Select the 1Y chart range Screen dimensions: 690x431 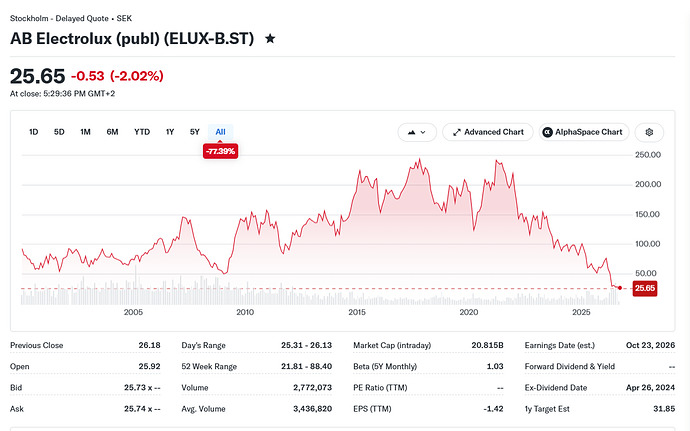click(x=170, y=132)
